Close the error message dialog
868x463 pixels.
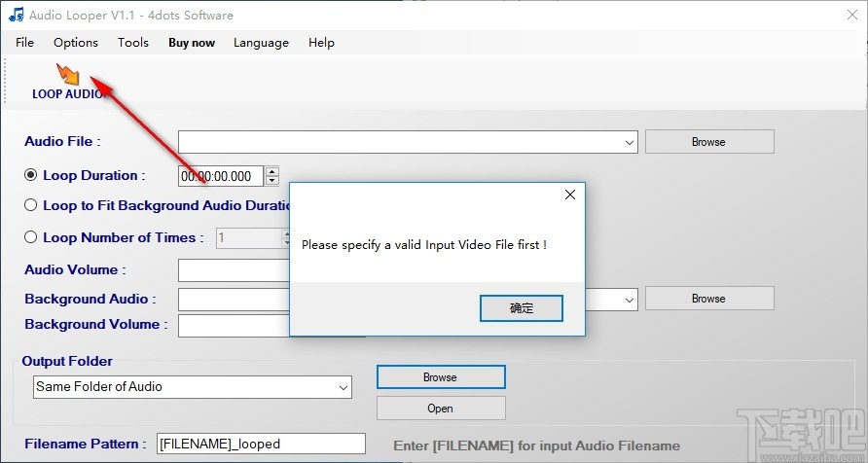[569, 195]
